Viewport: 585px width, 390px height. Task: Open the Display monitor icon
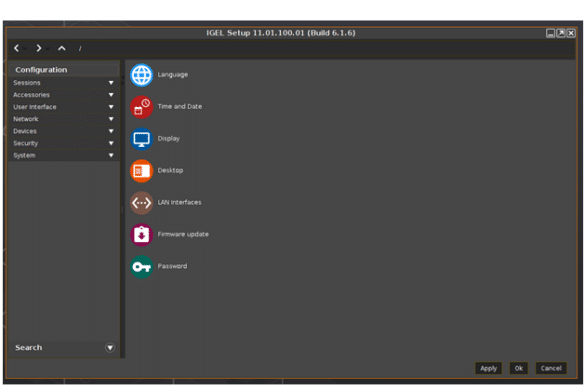click(x=141, y=139)
